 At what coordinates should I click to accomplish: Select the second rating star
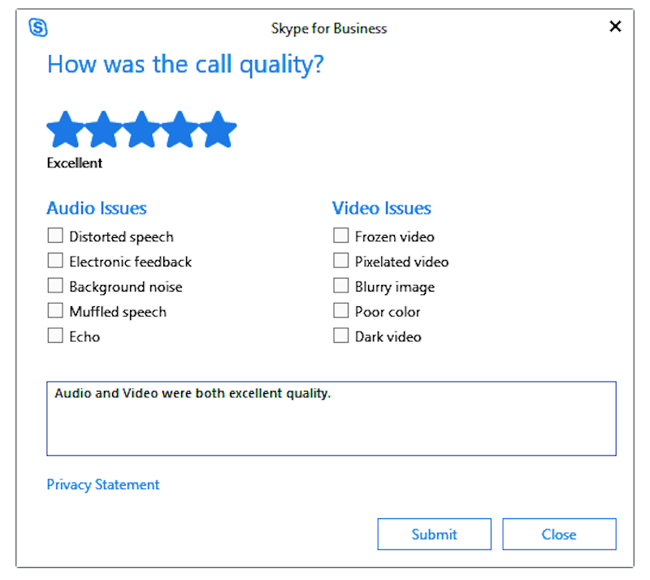click(x=104, y=130)
